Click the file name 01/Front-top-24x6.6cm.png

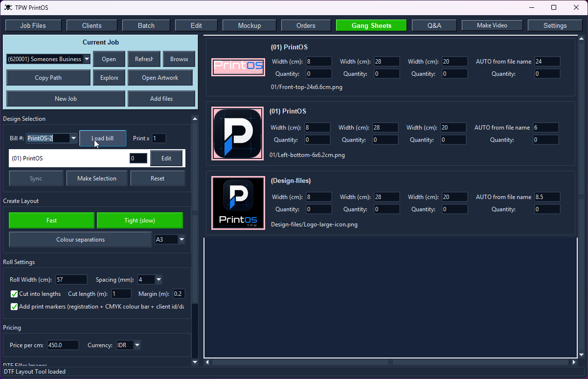coord(307,87)
